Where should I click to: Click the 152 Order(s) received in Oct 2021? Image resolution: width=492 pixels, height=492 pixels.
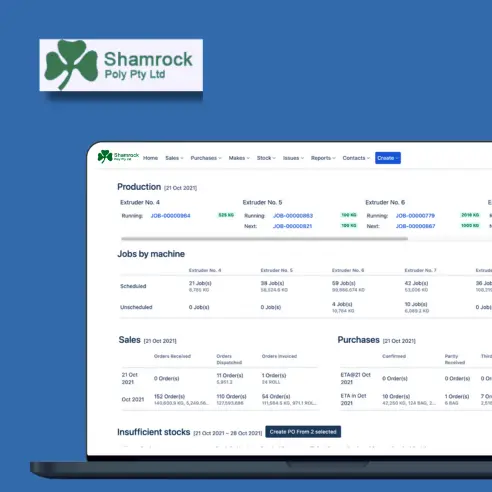tap(169, 396)
